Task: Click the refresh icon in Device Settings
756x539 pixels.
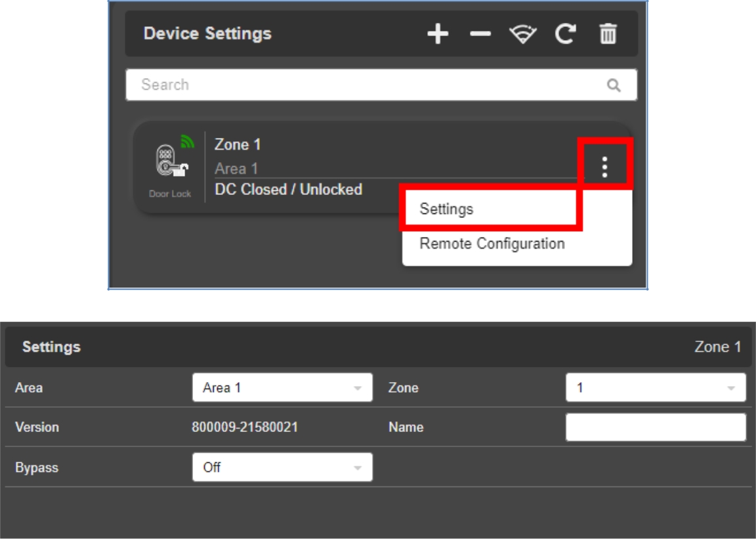Action: click(x=565, y=33)
